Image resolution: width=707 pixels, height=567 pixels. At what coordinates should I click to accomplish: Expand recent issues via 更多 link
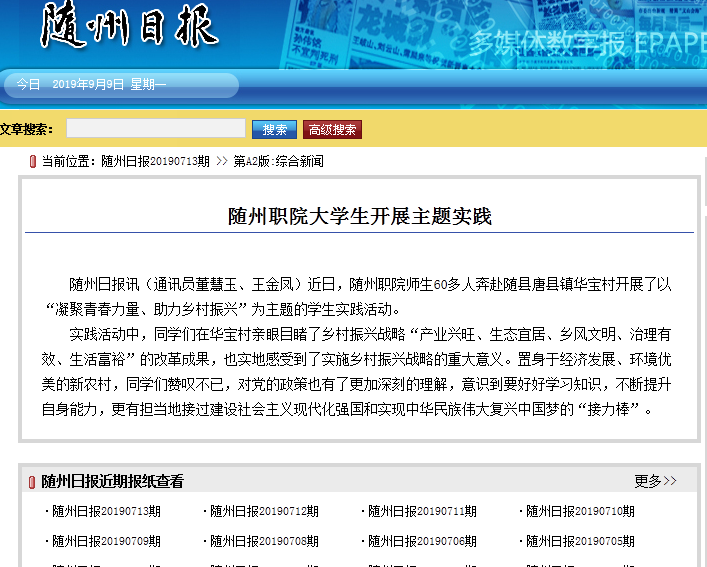tap(647, 481)
